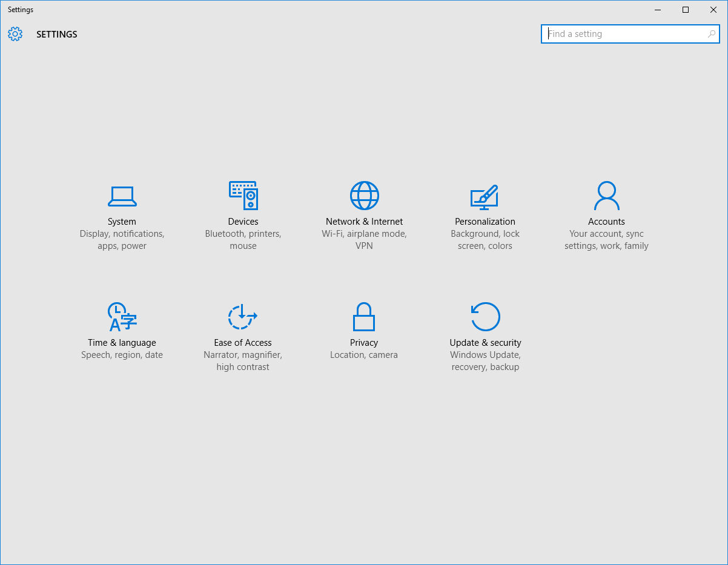Click the Network & Internet label

tap(364, 222)
